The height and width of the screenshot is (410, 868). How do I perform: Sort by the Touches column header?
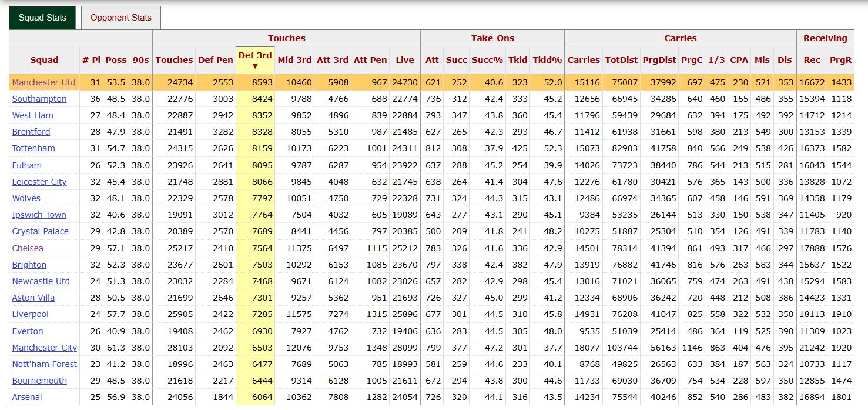coord(174,60)
